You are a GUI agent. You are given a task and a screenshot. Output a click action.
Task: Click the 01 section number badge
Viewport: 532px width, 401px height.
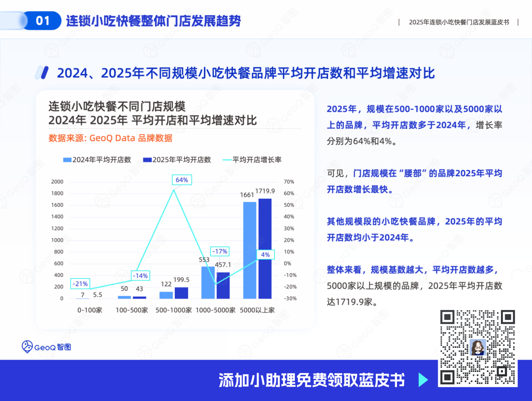[43, 21]
